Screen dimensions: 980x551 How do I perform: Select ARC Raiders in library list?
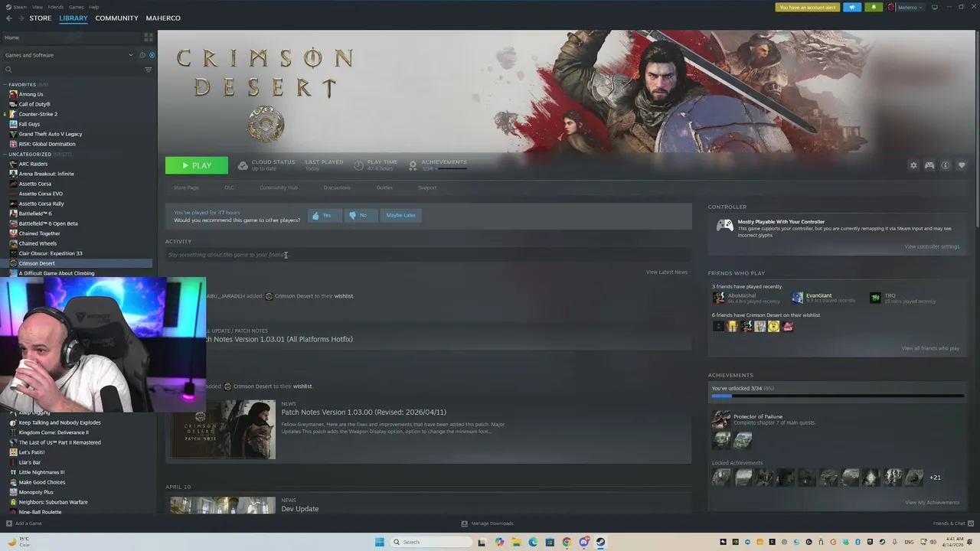point(33,164)
